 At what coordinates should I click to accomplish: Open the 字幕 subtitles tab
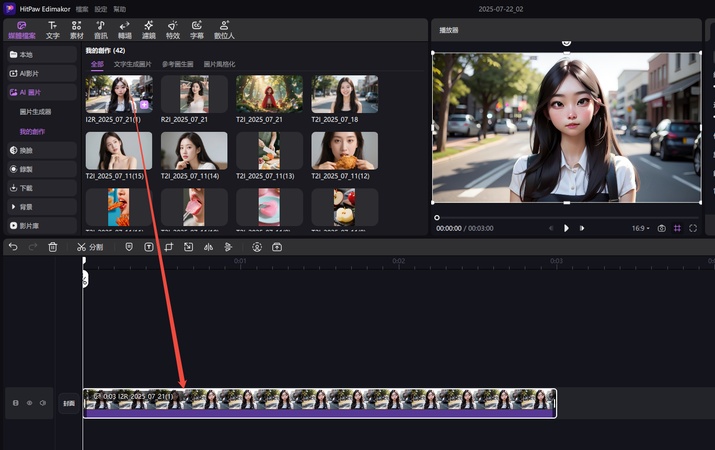point(197,30)
